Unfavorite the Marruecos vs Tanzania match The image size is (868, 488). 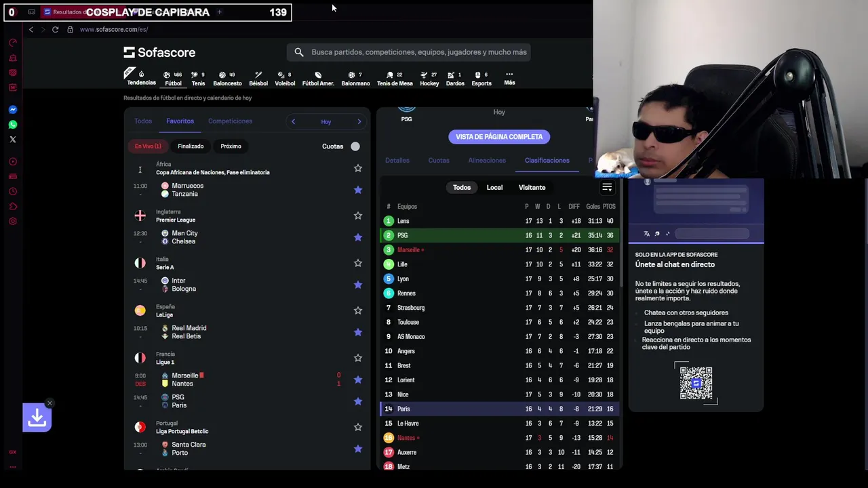click(x=358, y=190)
